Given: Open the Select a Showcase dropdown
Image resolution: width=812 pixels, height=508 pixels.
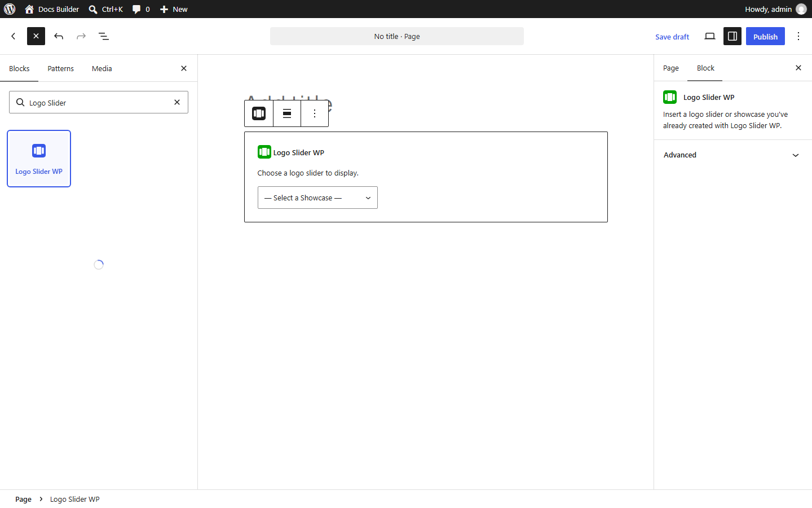Looking at the screenshot, I should tap(317, 198).
